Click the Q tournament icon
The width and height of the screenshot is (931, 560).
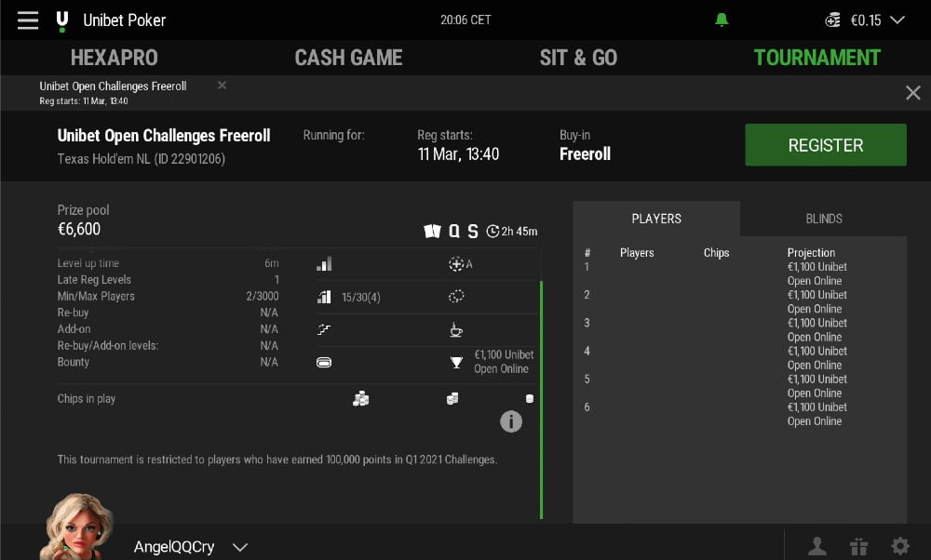pos(453,231)
